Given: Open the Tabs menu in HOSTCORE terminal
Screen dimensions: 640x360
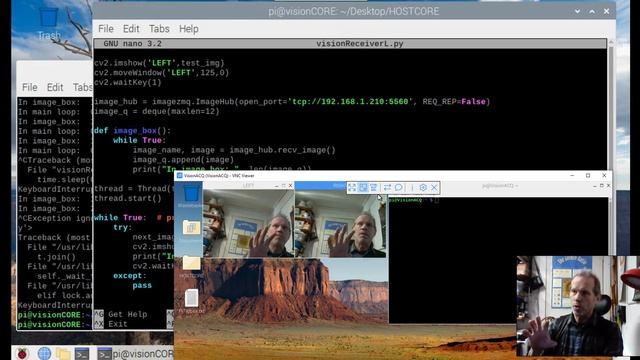Looking at the screenshot, I should [159, 29].
